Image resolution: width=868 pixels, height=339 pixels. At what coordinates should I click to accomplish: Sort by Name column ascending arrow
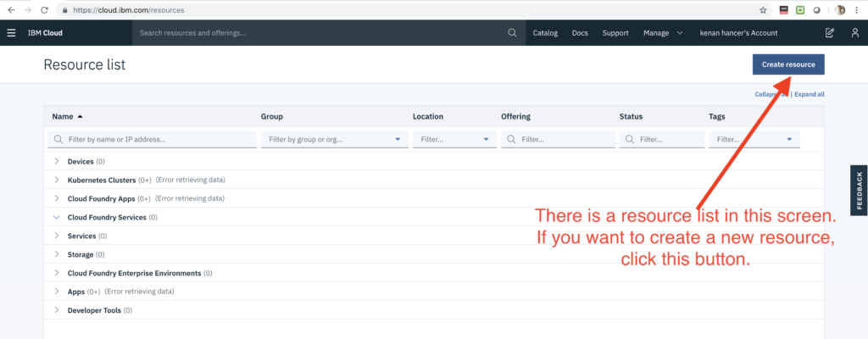coord(80,117)
